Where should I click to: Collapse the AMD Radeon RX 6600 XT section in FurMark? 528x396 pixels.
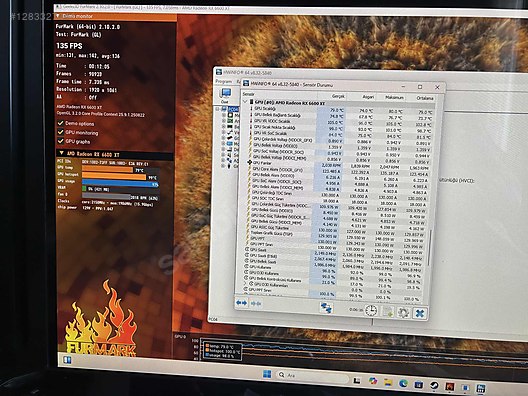click(61, 153)
